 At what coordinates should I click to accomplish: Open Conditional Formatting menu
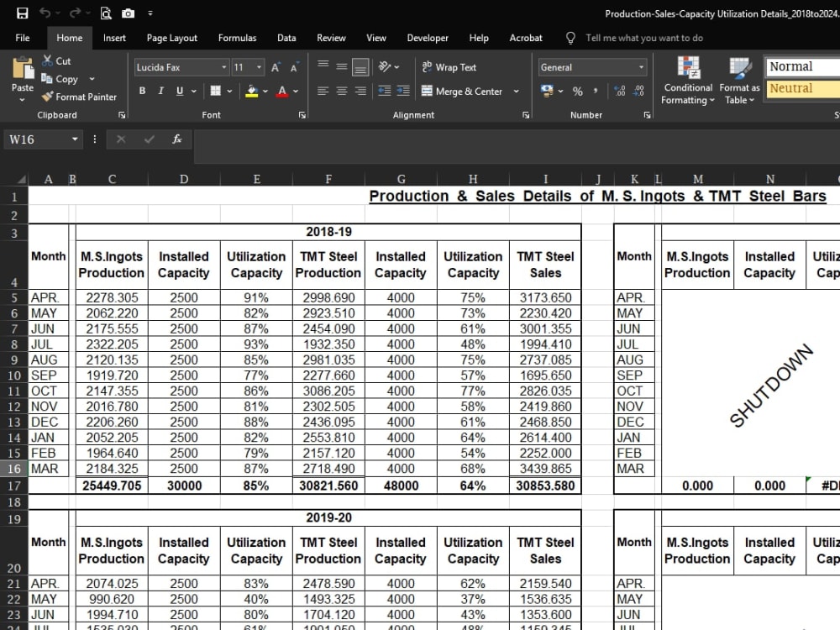pos(689,81)
